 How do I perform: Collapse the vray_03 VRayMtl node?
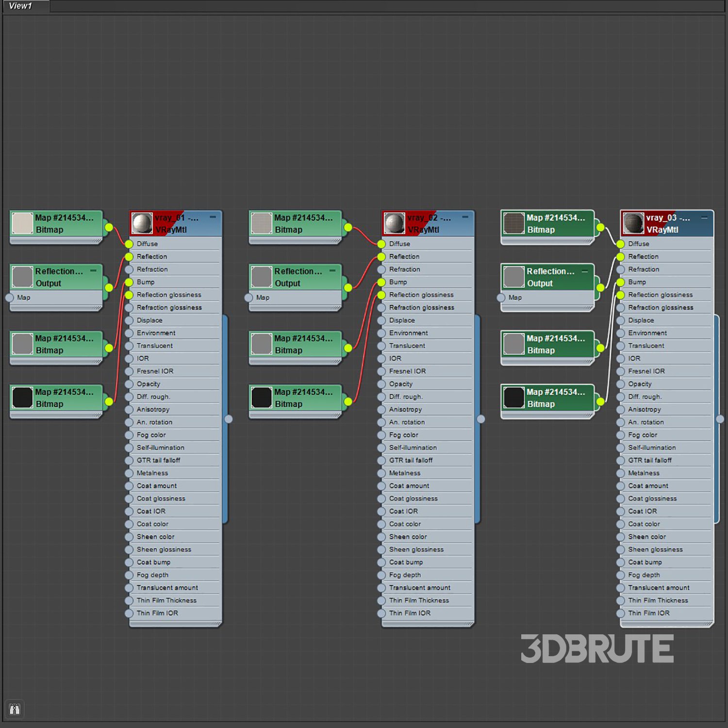[x=704, y=218]
